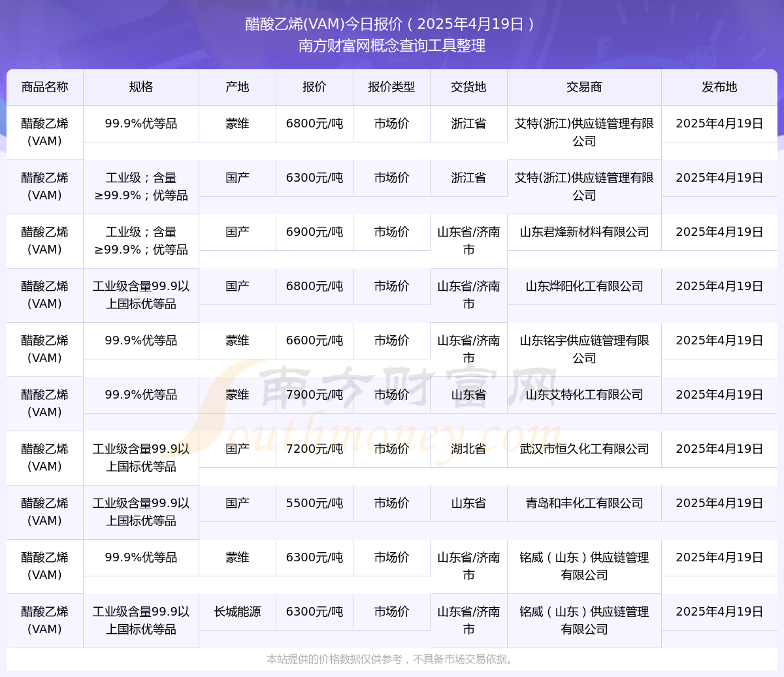784x677 pixels.
Task: Click trader 山东烨阳化工有限公司
Action: [x=584, y=286]
